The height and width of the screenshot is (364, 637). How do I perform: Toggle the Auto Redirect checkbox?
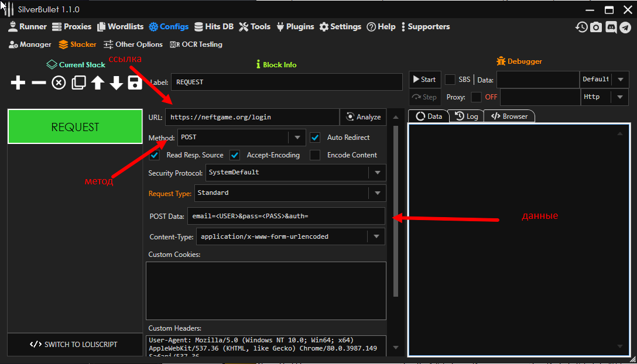(x=315, y=138)
